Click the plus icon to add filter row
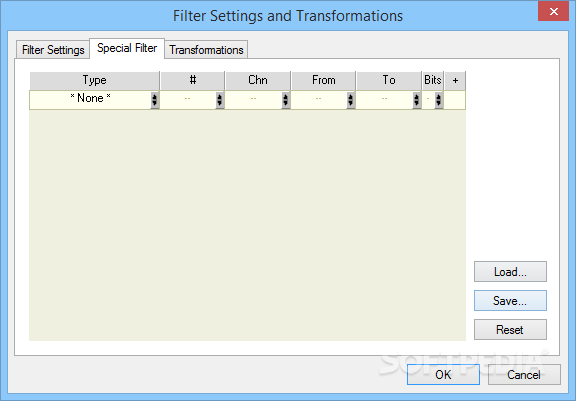 [x=455, y=80]
